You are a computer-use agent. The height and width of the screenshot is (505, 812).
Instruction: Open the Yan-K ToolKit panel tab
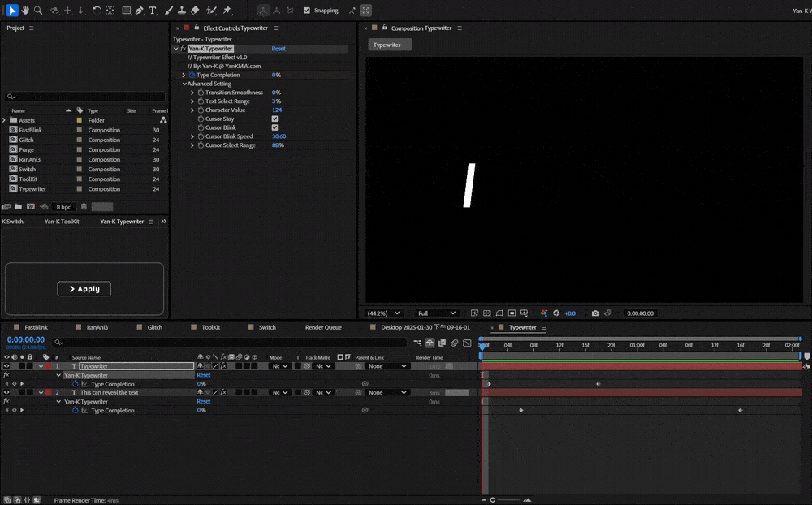click(x=62, y=222)
